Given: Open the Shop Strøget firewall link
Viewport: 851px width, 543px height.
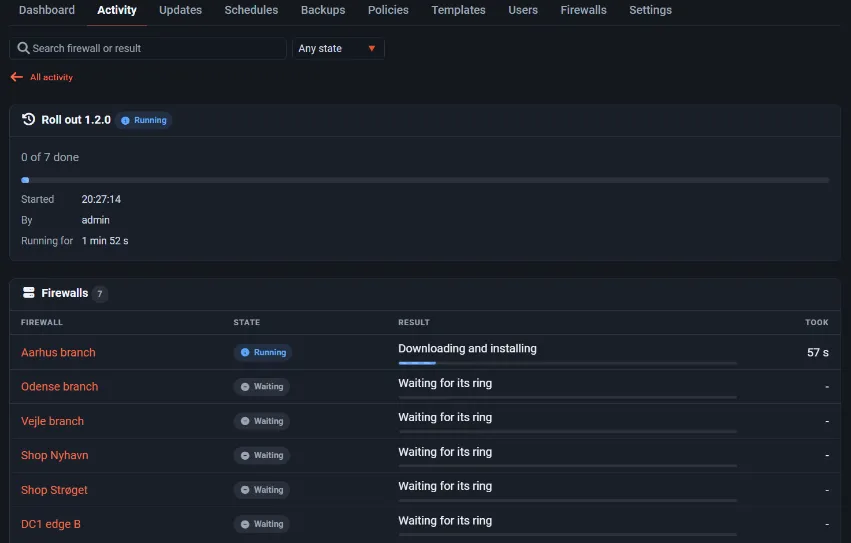Looking at the screenshot, I should [x=54, y=490].
